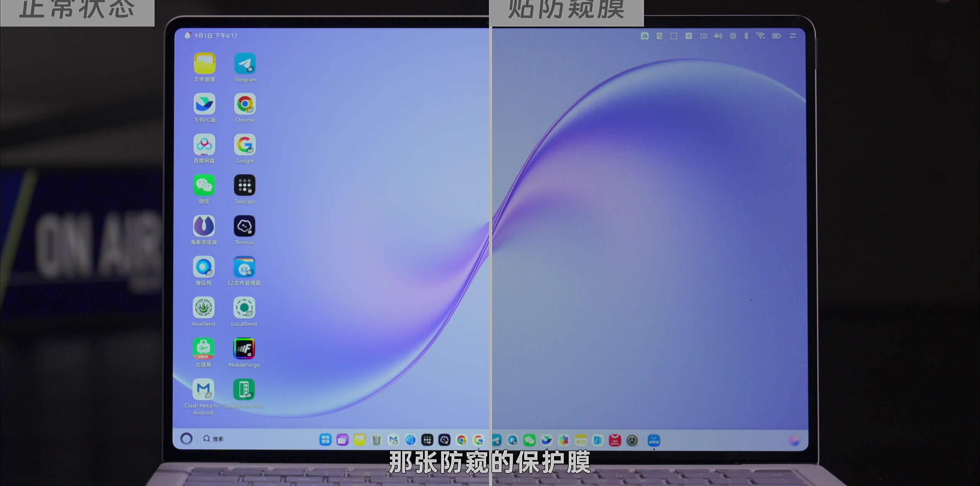Open the yellow notes icon in dock
Viewport: 980px width, 486px height.
pyautogui.click(x=581, y=440)
